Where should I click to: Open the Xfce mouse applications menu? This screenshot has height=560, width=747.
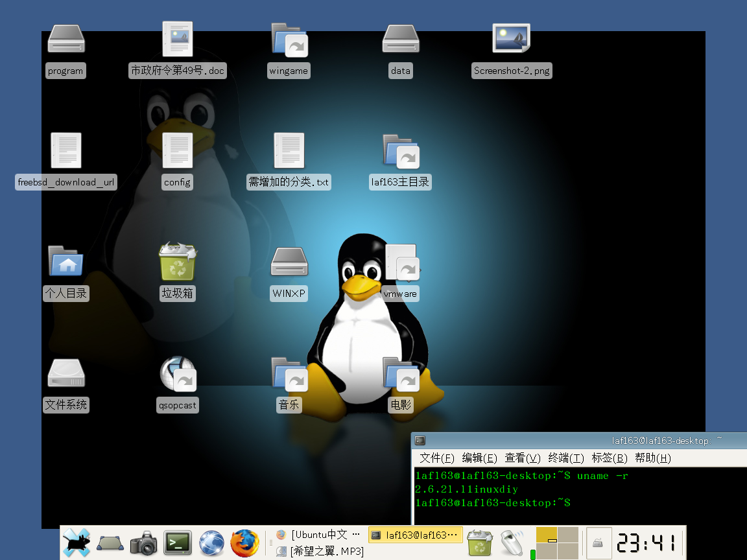tap(77, 542)
